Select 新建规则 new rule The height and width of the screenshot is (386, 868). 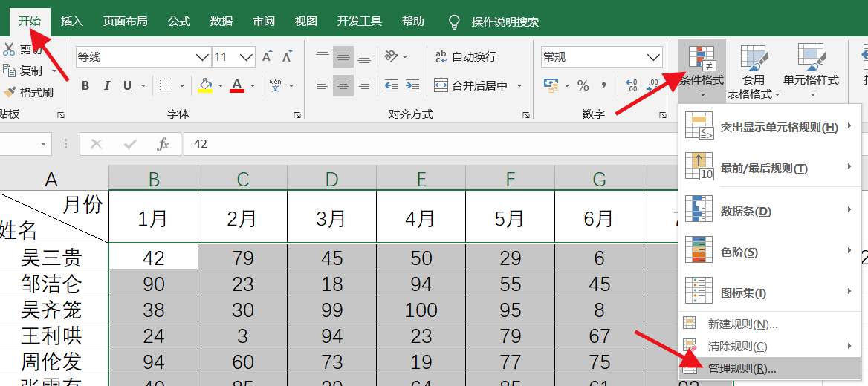tap(770, 324)
